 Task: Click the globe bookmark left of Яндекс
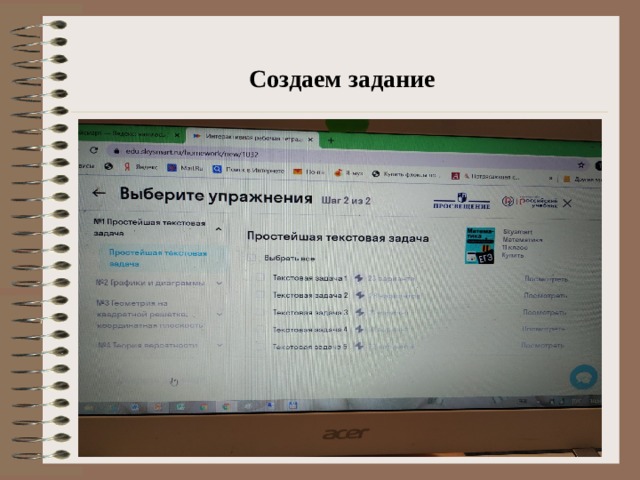pyautogui.click(x=109, y=166)
